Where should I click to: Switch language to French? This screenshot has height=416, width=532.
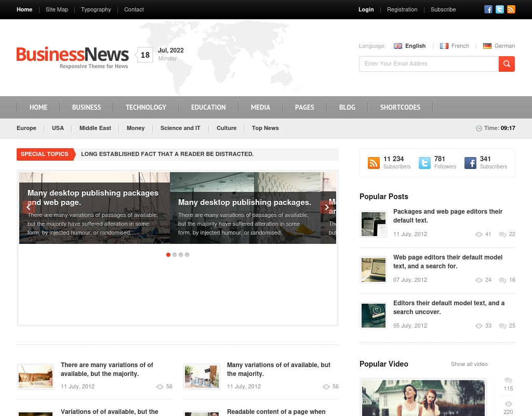tap(455, 46)
